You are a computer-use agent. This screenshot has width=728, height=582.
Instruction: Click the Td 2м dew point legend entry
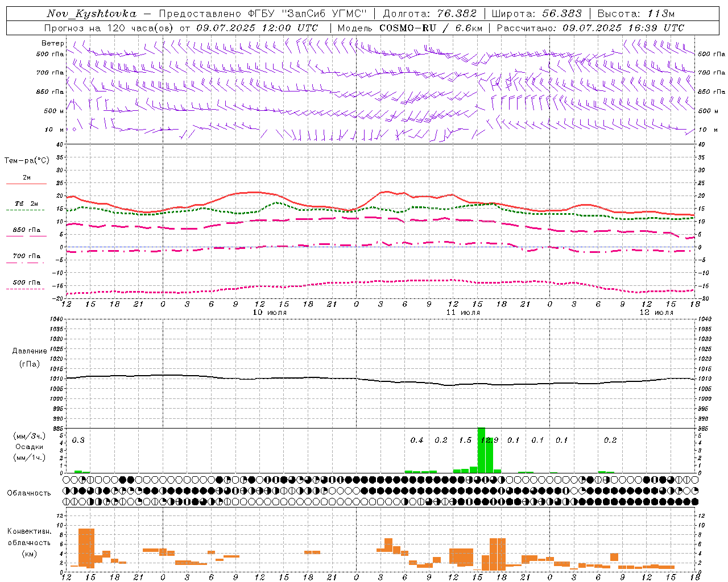[26, 203]
